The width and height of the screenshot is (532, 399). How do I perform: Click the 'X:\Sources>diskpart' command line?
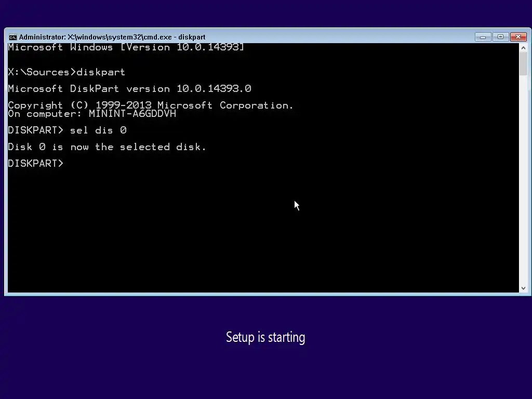66,72
